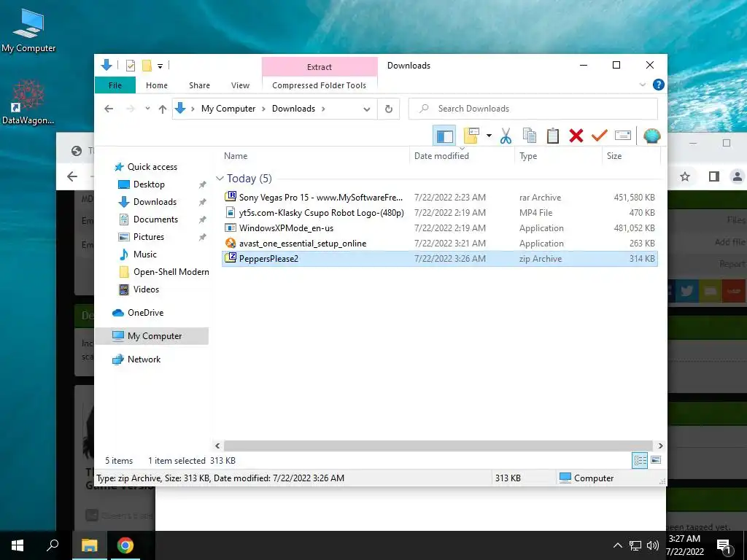
Task: Open the recent locations dropdown arrow
Action: pyautogui.click(x=147, y=109)
